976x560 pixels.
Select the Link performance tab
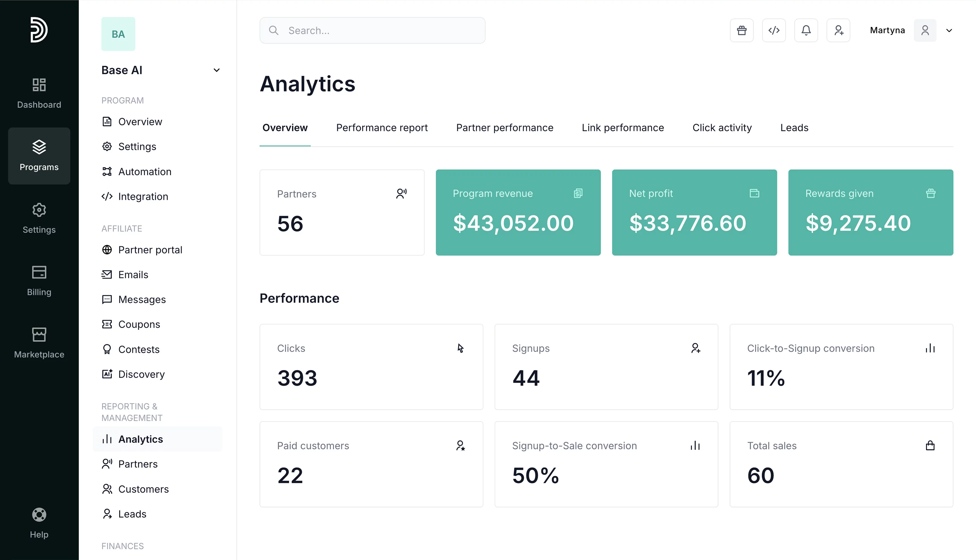(x=622, y=128)
